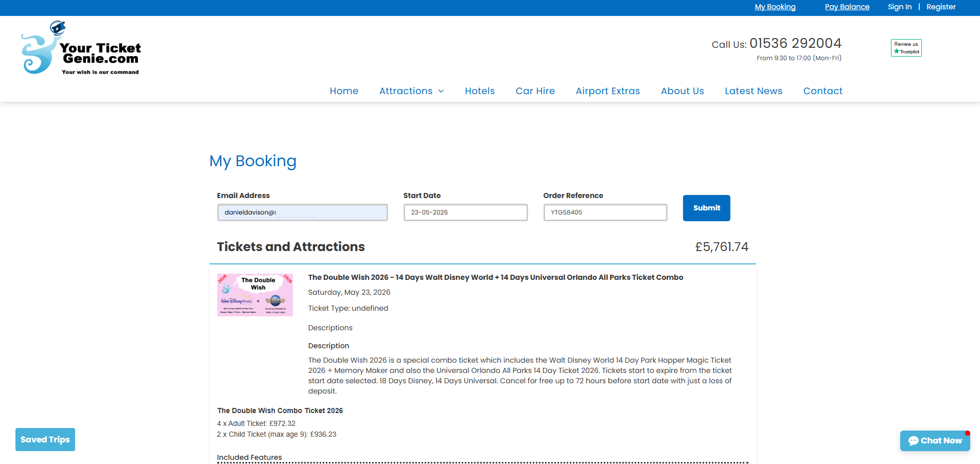Click the Submit button

point(707,208)
